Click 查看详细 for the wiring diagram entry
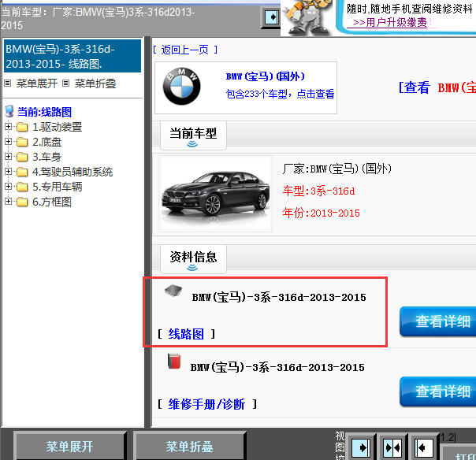Screen dimensions: 476x460 (438, 321)
